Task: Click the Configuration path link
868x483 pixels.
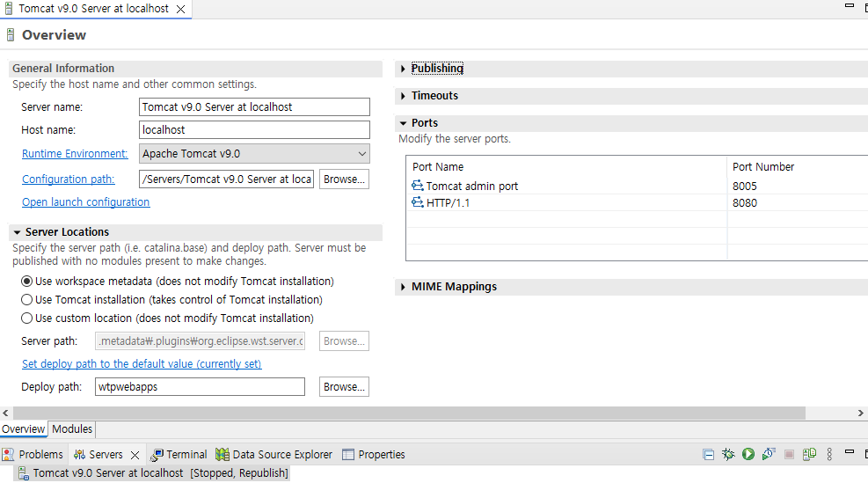Action: coord(68,179)
